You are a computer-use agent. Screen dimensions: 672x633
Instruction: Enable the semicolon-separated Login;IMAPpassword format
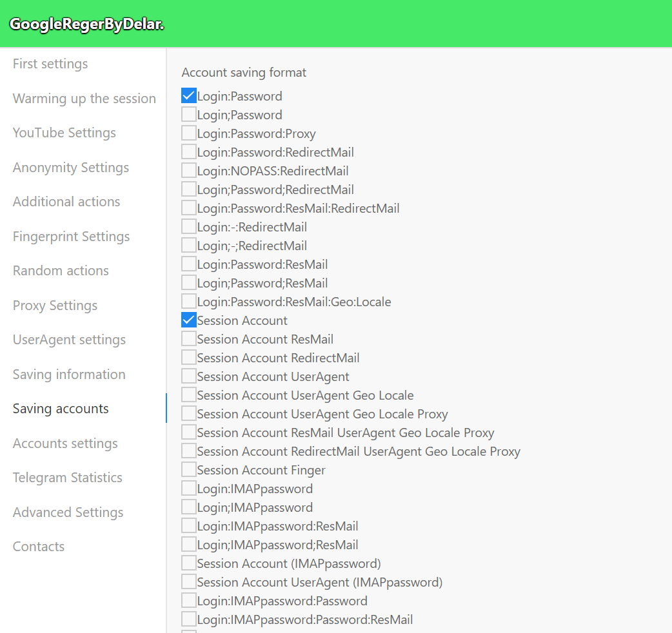188,507
